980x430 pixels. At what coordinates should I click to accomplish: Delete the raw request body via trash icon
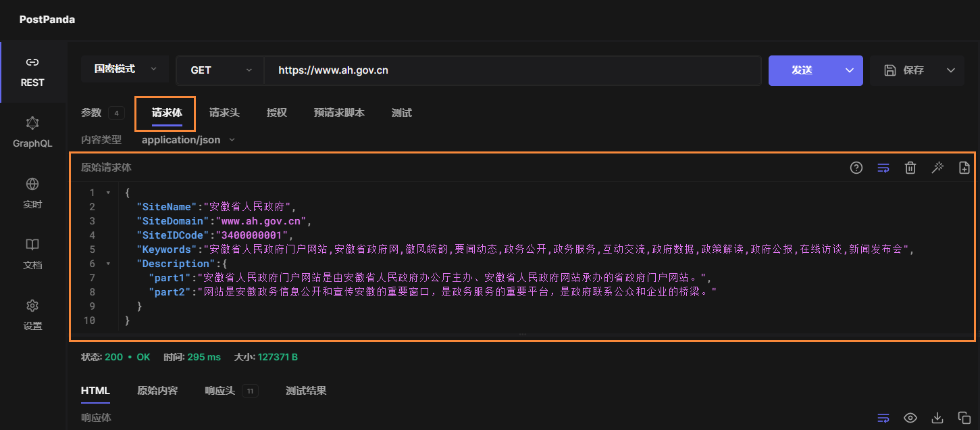click(x=910, y=167)
